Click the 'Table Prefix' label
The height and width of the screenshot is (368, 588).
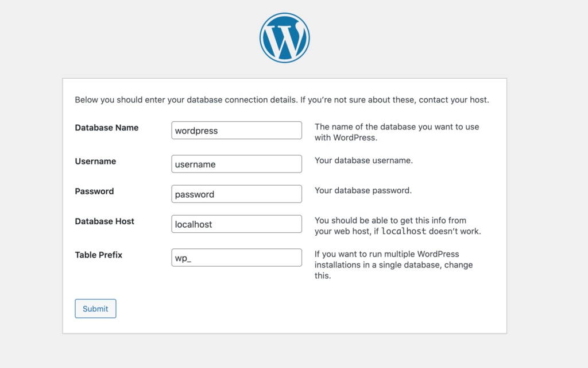(x=98, y=255)
